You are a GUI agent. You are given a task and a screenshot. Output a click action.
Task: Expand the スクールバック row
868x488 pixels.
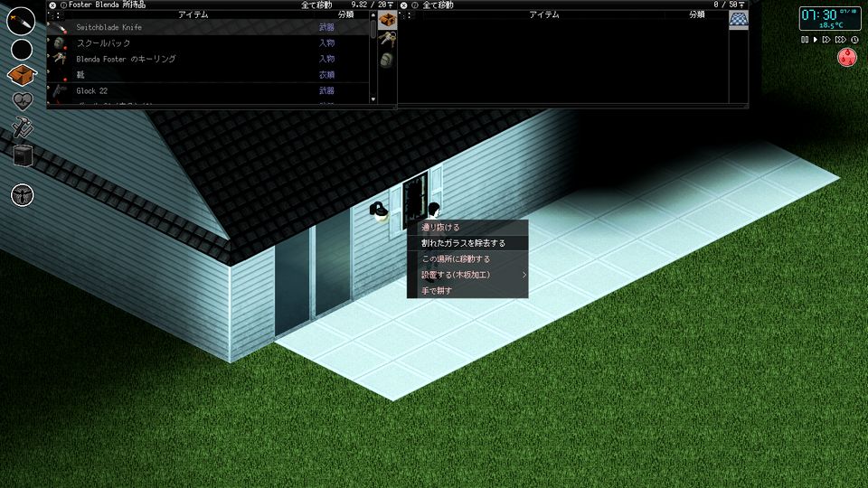(x=49, y=41)
